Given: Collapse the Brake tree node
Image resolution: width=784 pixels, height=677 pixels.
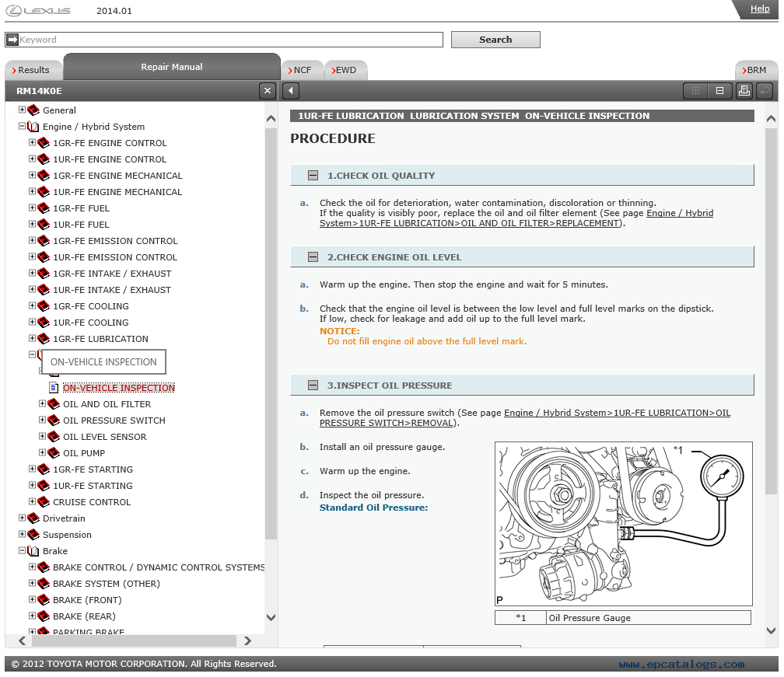Looking at the screenshot, I should pos(22,550).
